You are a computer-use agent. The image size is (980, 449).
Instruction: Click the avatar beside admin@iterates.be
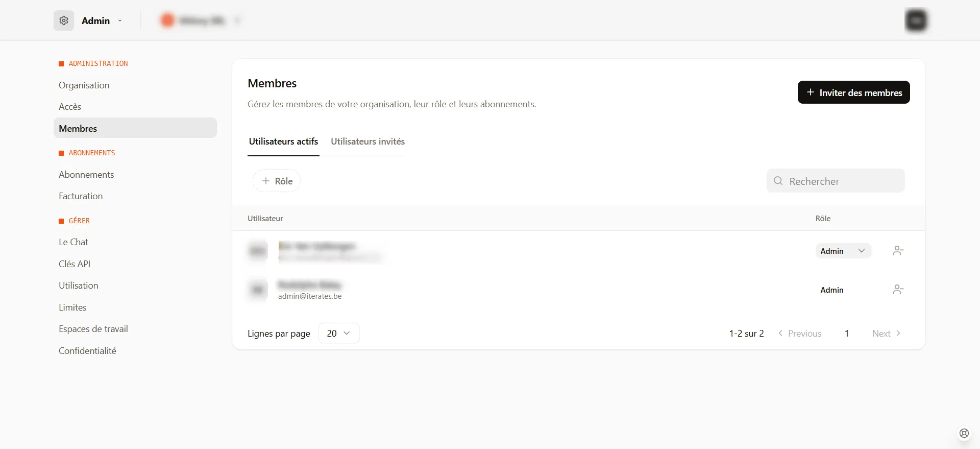click(258, 290)
